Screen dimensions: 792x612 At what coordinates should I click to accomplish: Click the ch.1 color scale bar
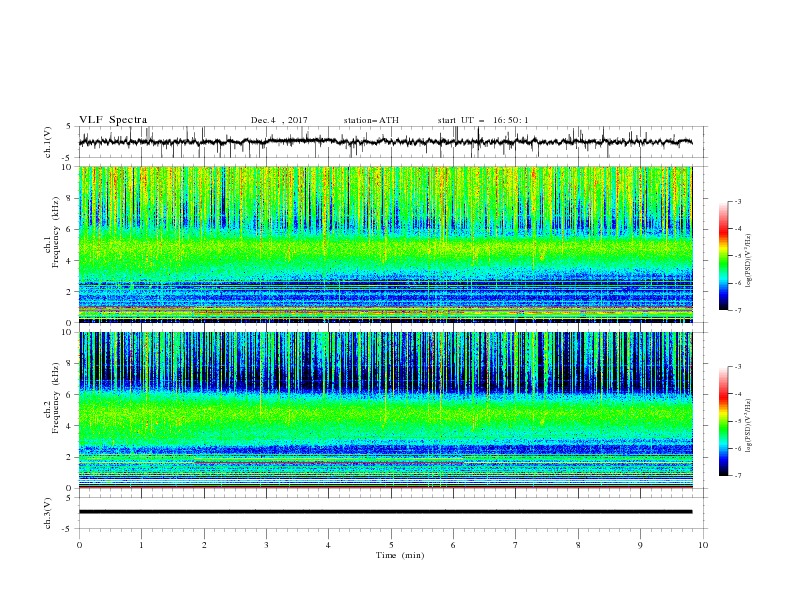pos(724,256)
